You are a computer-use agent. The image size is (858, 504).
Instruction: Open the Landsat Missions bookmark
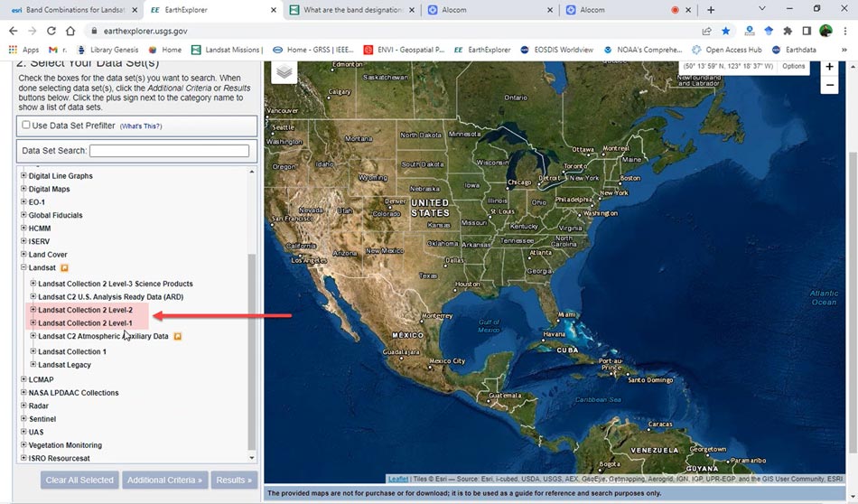point(227,50)
